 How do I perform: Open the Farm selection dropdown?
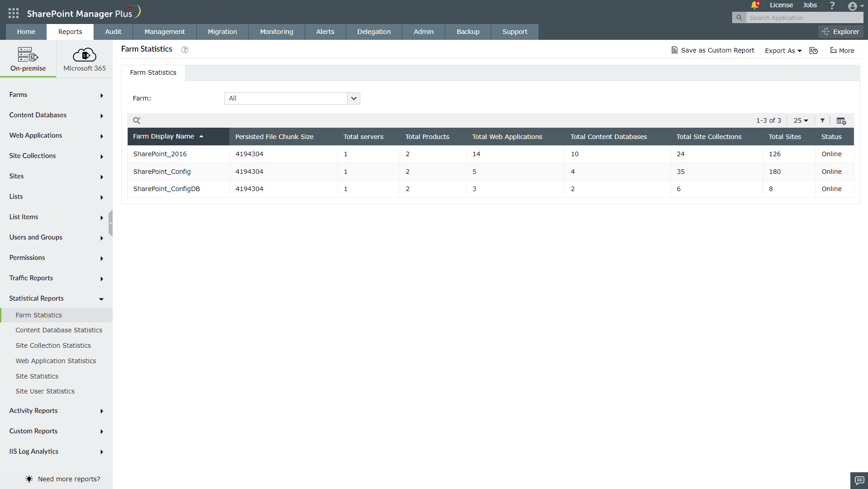[292, 98]
